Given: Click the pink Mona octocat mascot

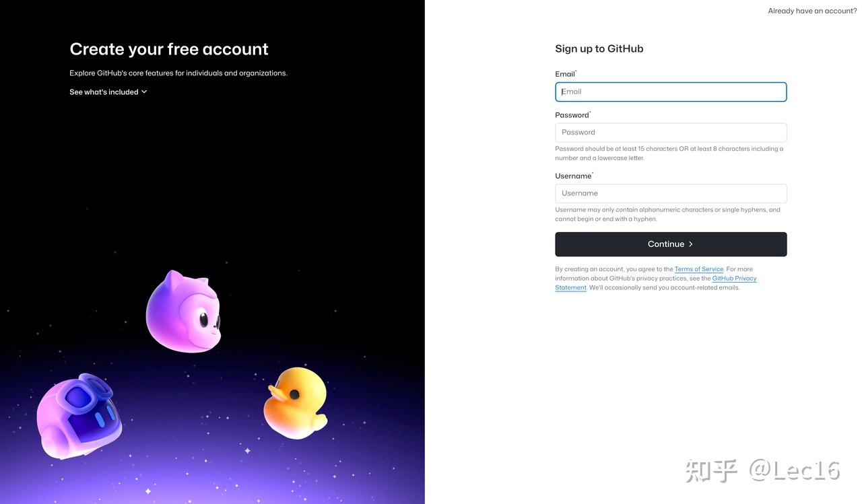Looking at the screenshot, I should 183,312.
